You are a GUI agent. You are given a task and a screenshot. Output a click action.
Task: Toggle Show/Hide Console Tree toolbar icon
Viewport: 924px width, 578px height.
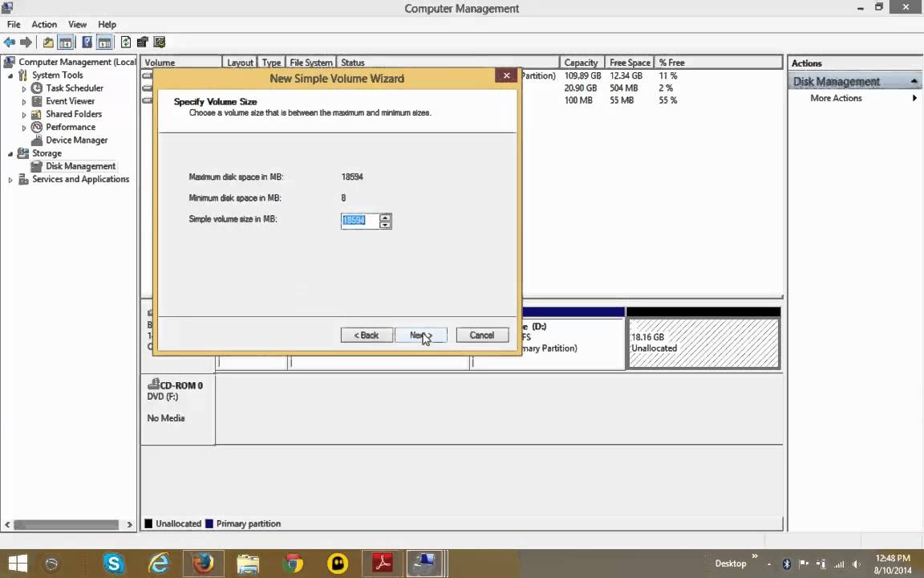pos(66,43)
